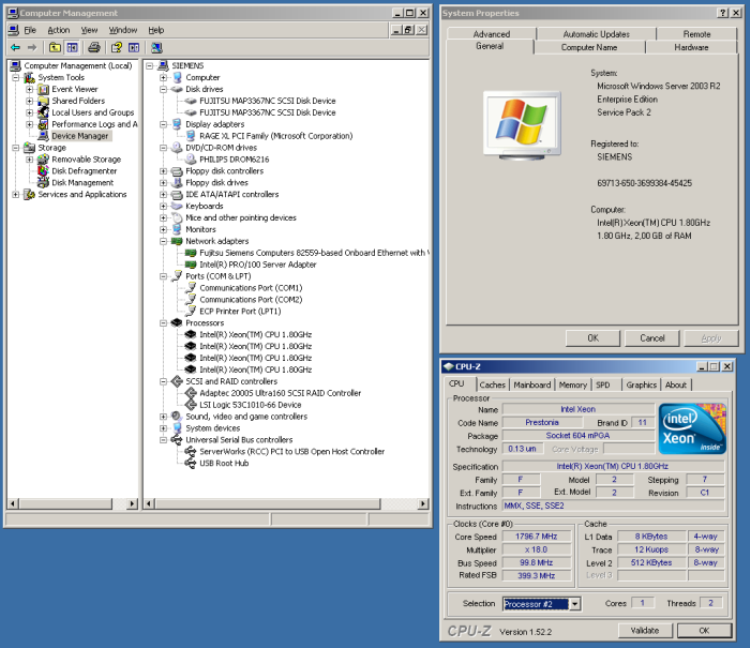Open the Window menu
750x648 pixels.
[123, 30]
